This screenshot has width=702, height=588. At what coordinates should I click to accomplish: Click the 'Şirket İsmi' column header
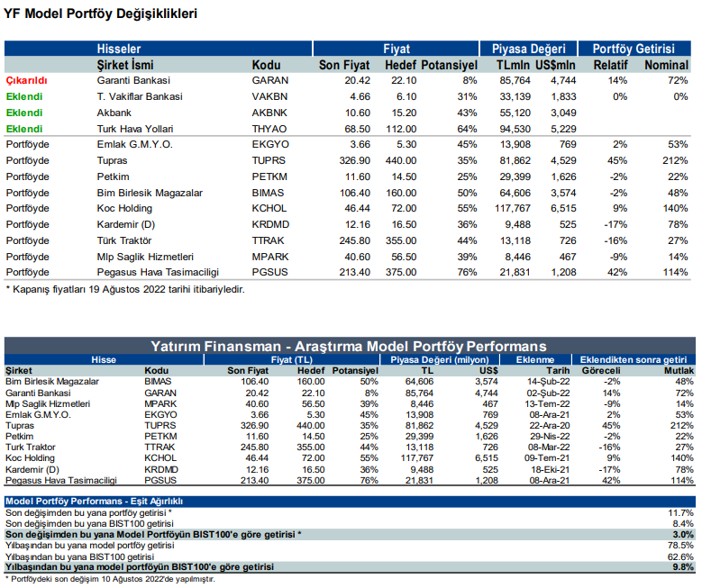[x=125, y=66]
